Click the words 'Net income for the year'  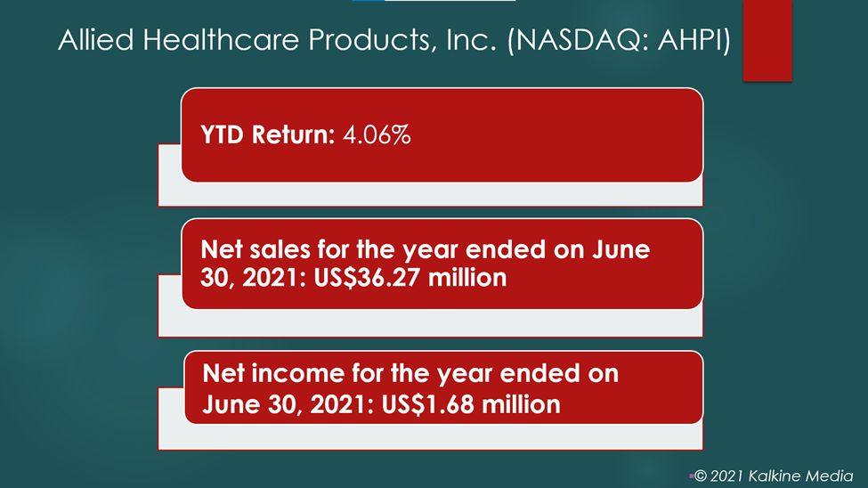347,373
